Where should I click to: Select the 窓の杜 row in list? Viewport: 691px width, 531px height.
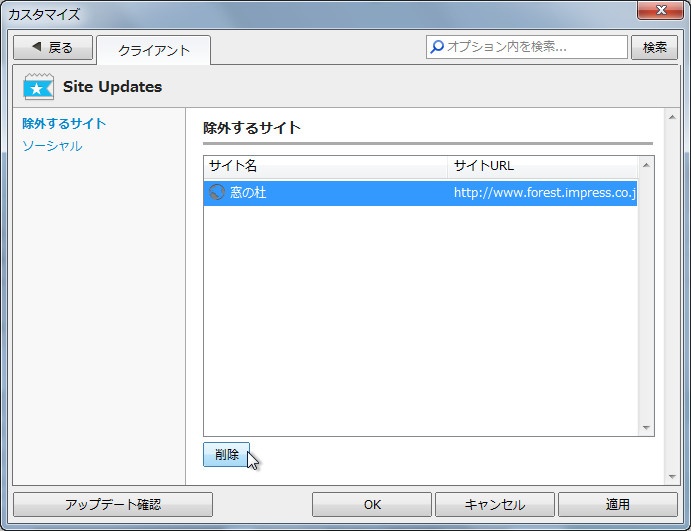click(420, 193)
